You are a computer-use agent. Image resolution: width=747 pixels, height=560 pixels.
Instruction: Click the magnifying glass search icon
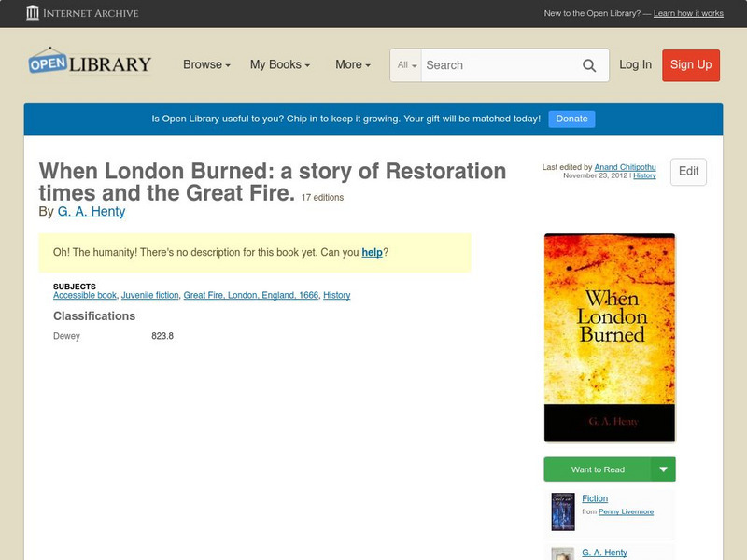589,65
